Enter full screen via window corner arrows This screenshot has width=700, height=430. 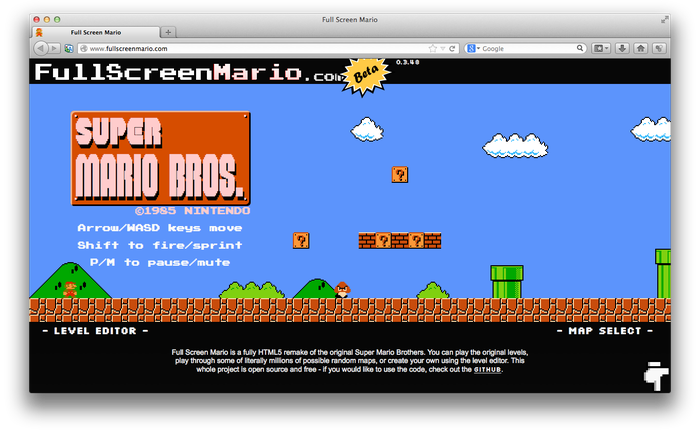664,19
